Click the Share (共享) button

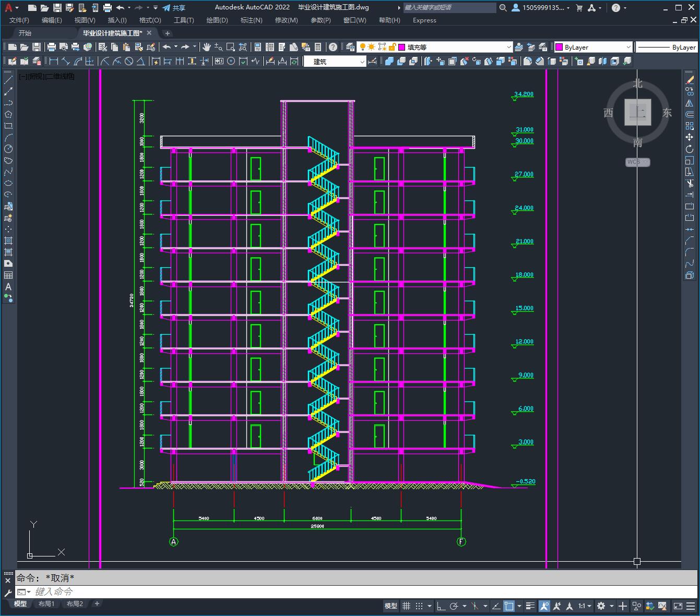click(174, 7)
